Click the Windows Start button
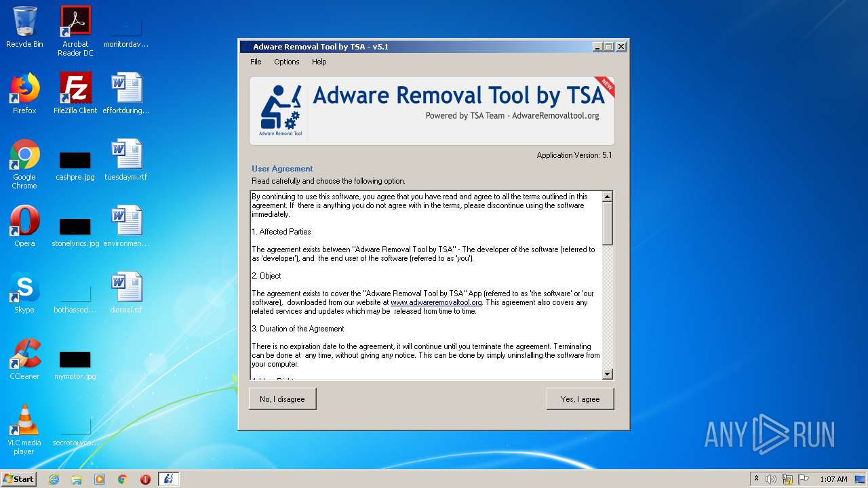The width and height of the screenshot is (868, 488). (19, 479)
